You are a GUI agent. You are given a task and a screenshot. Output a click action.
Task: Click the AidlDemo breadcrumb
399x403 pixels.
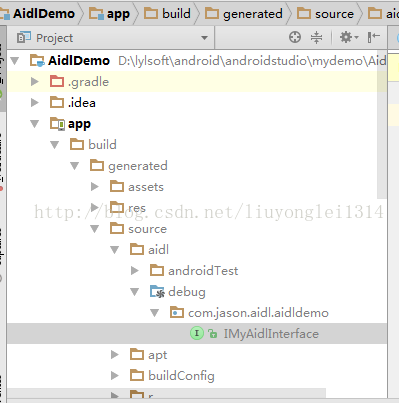pos(38,14)
